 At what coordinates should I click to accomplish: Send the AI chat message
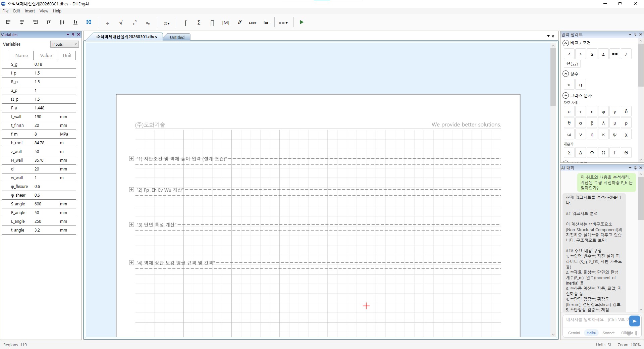(x=634, y=321)
